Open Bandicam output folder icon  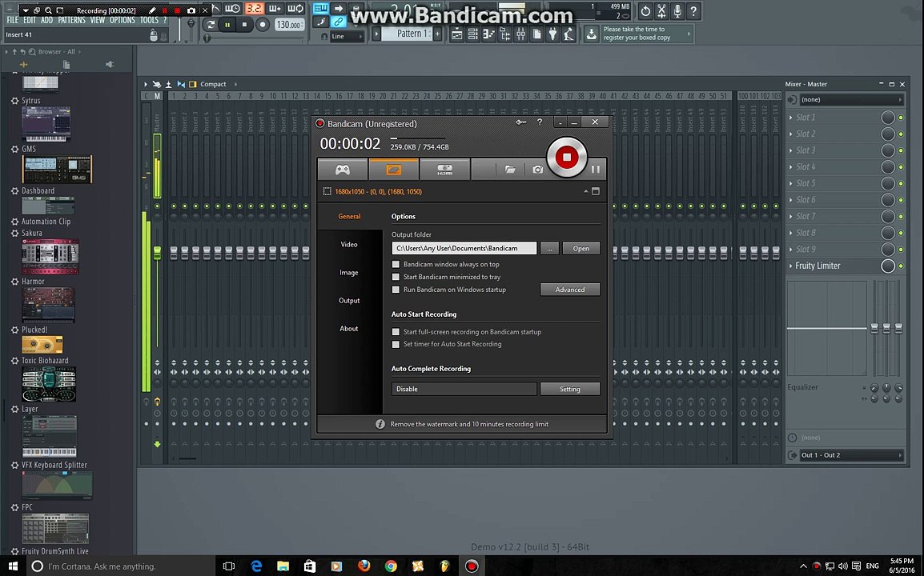point(510,170)
